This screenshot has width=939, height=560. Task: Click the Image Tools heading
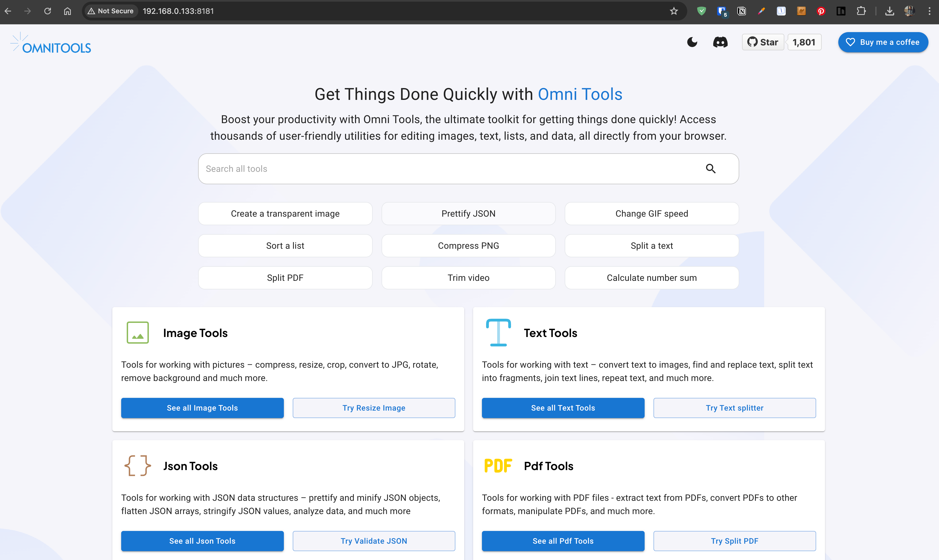point(195,333)
